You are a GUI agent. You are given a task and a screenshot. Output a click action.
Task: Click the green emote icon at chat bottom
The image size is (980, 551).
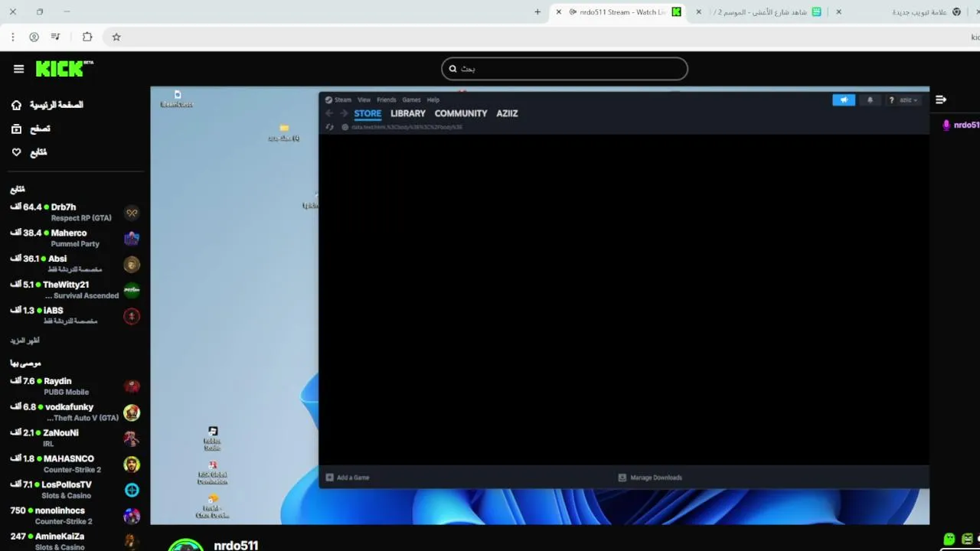(949, 539)
